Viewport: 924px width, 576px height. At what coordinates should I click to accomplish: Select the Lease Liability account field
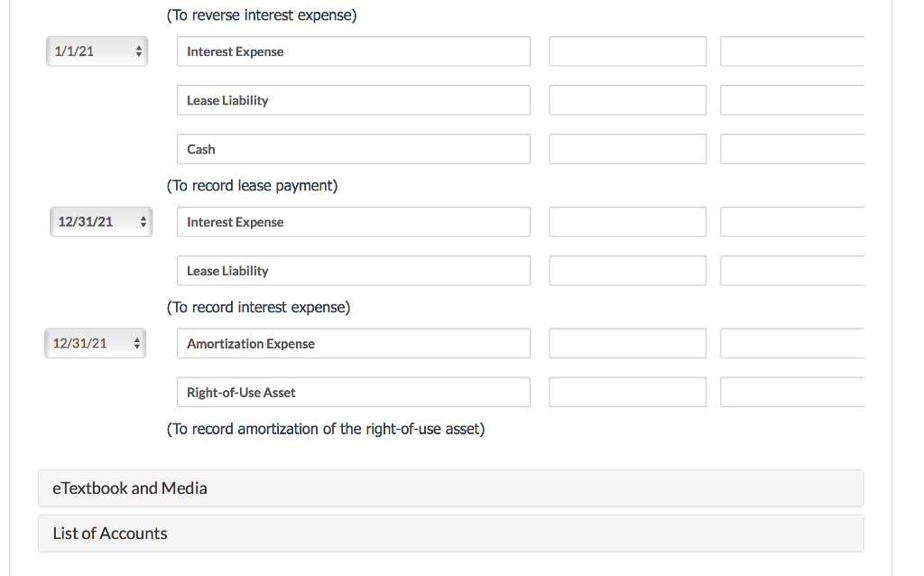[x=353, y=100]
